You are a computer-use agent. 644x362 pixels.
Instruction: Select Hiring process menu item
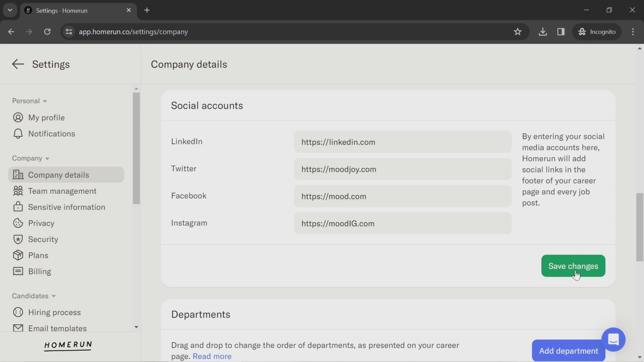tap(66, 312)
